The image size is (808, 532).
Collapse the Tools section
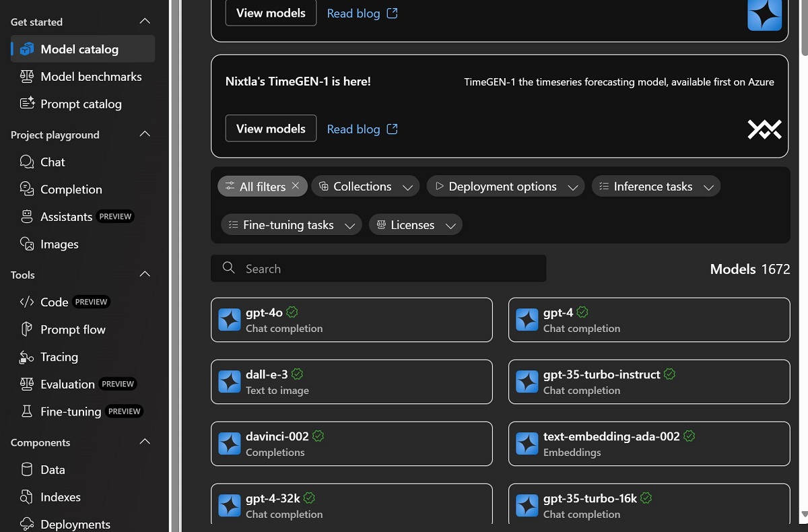pyautogui.click(x=145, y=274)
